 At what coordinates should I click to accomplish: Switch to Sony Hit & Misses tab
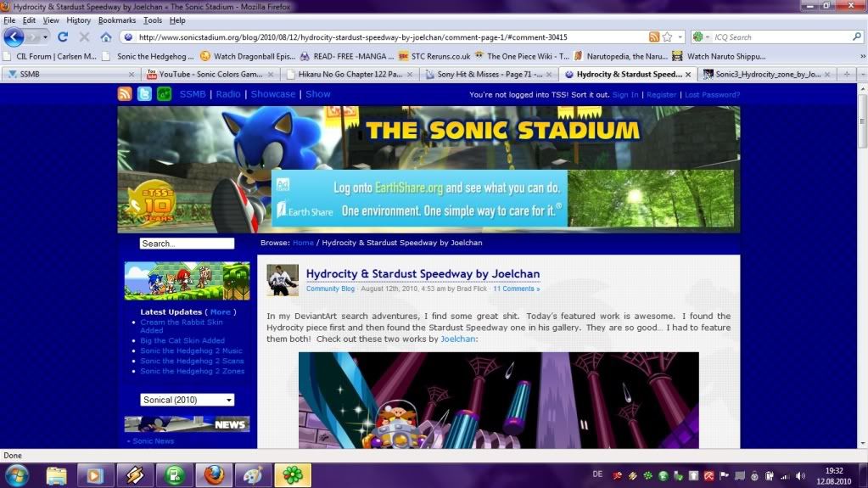(489, 74)
